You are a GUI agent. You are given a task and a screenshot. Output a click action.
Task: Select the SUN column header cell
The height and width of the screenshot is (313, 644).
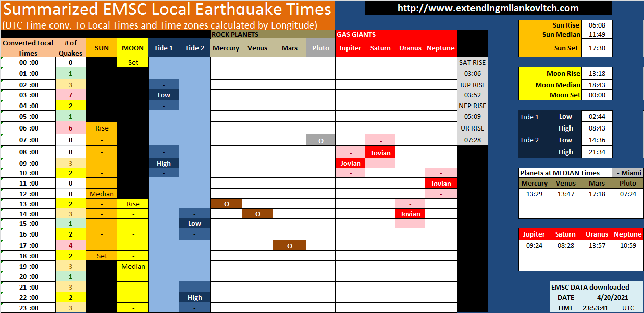[x=102, y=48]
